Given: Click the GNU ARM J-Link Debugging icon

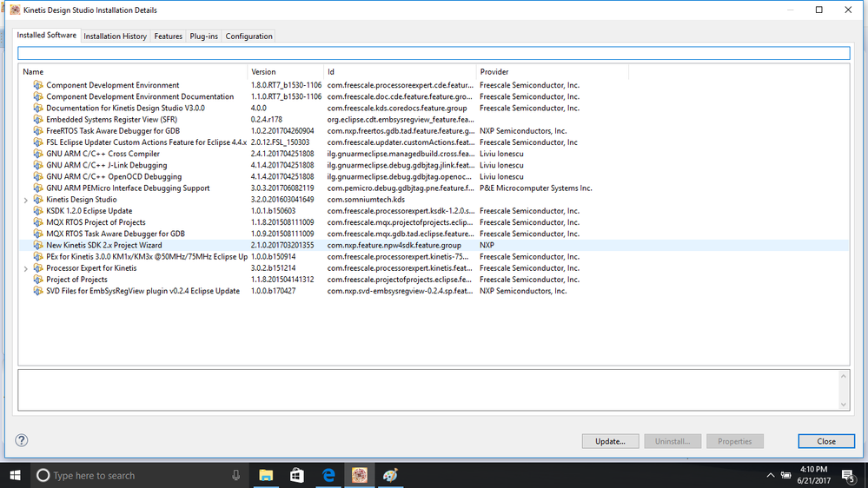Looking at the screenshot, I should click(x=37, y=165).
